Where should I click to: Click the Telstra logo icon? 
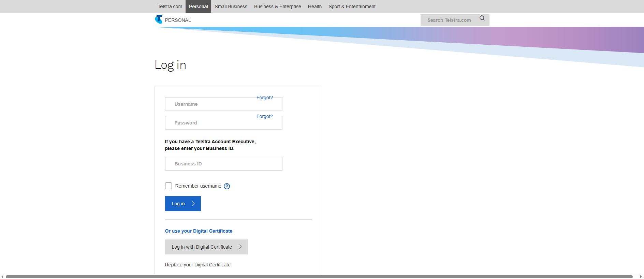pyautogui.click(x=159, y=19)
